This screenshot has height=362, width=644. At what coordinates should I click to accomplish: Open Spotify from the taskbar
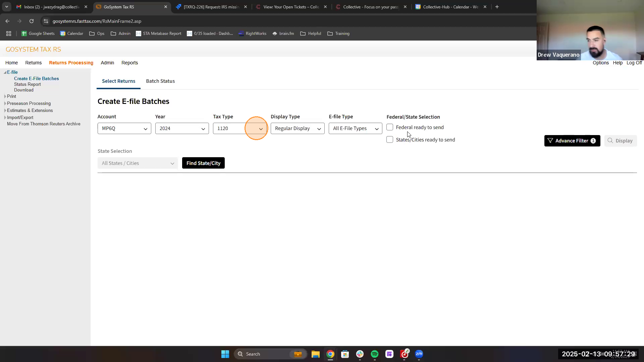[374, 354]
